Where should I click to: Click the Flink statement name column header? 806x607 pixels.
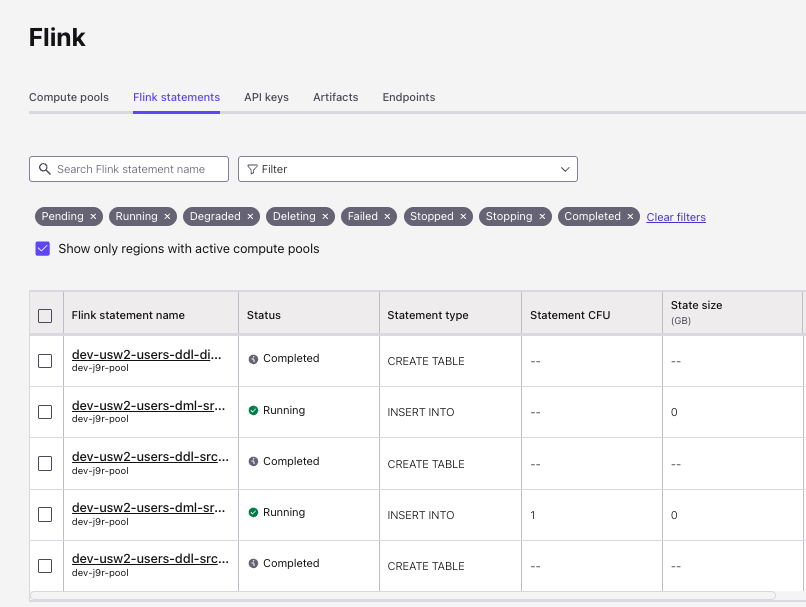[151, 313]
